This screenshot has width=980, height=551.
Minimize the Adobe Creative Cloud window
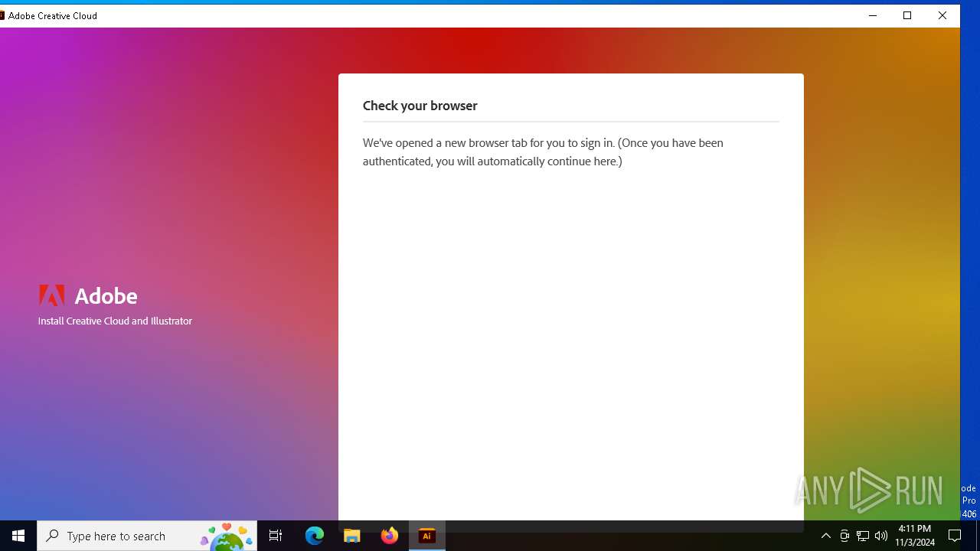pos(873,15)
